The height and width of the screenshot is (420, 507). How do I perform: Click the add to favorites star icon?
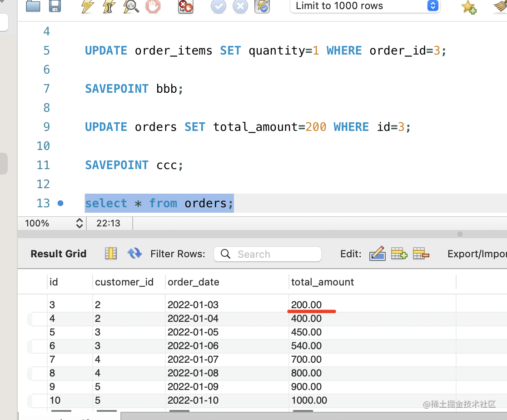(468, 6)
